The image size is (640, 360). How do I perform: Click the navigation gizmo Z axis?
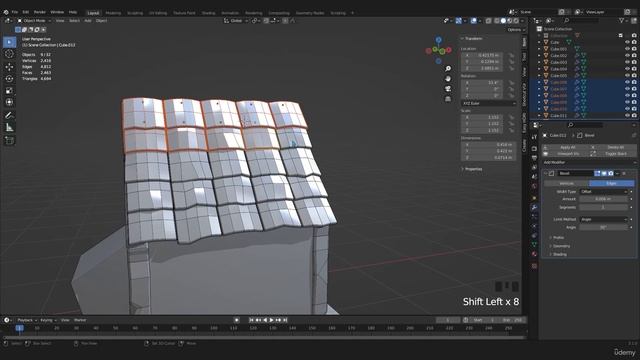(x=438, y=40)
